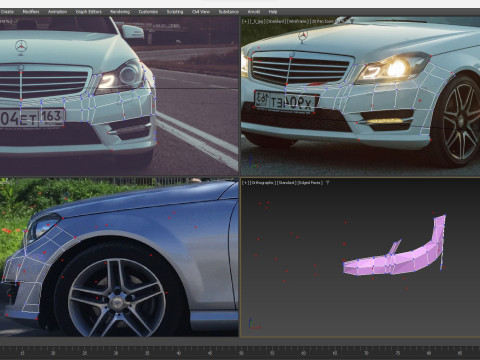Image resolution: width=480 pixels, height=360 pixels.
Task: Open the Orthographic point-of-view label menu
Action: point(263,183)
